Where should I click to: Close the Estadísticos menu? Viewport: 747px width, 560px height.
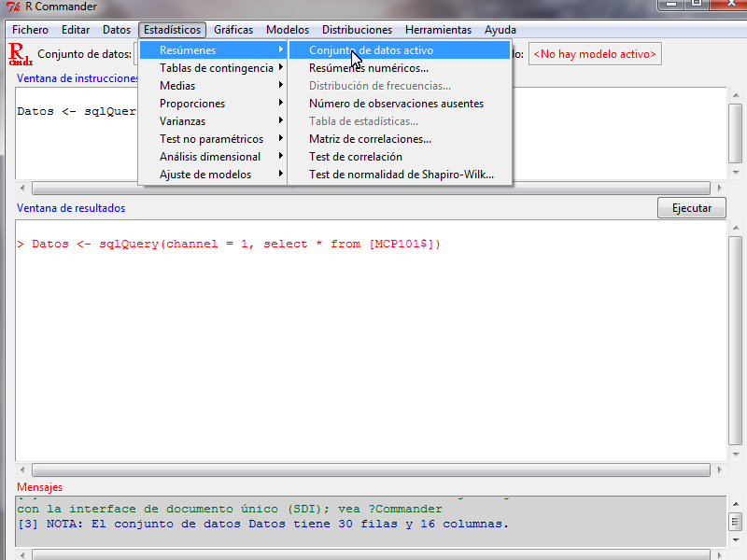point(172,30)
